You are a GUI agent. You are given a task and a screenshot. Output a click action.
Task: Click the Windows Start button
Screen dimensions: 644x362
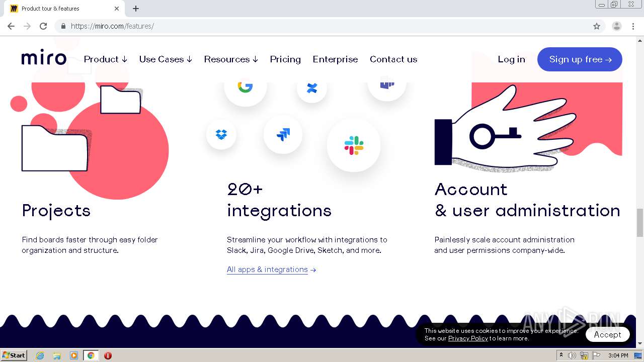pos(14,355)
